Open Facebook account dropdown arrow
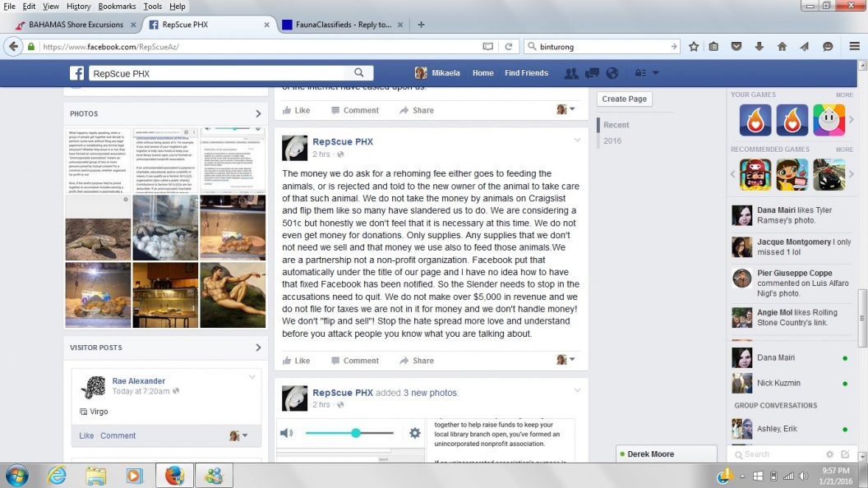The width and height of the screenshot is (868, 488). (x=655, y=73)
